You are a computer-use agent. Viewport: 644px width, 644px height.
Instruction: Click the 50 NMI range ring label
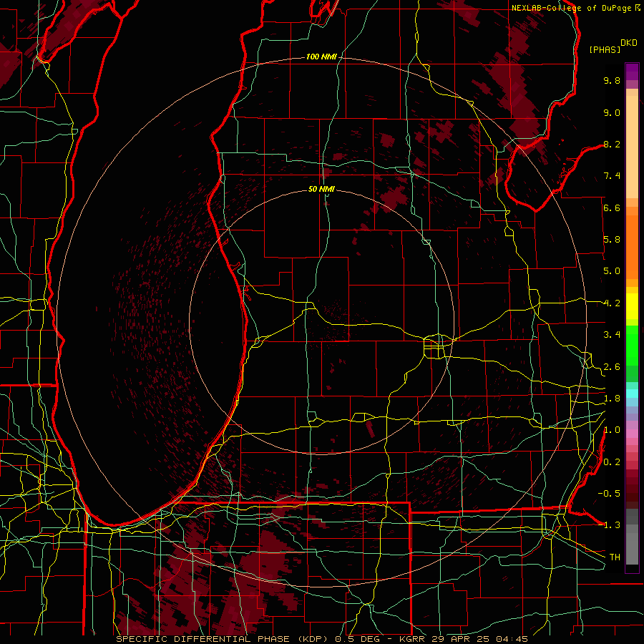[321, 189]
